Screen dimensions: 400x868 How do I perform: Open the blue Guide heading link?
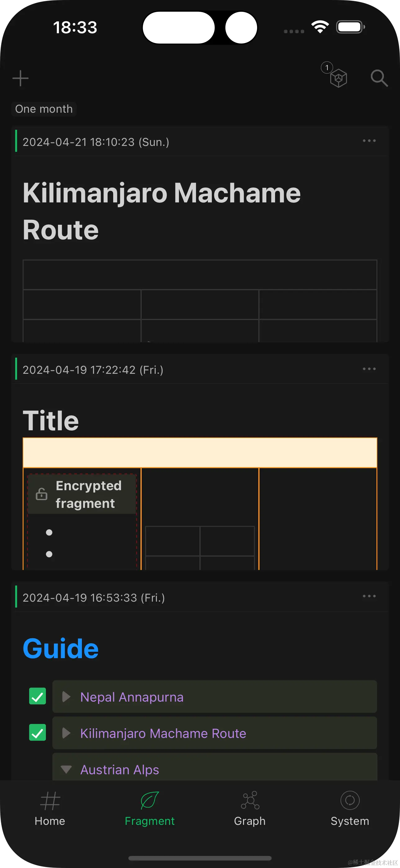60,648
